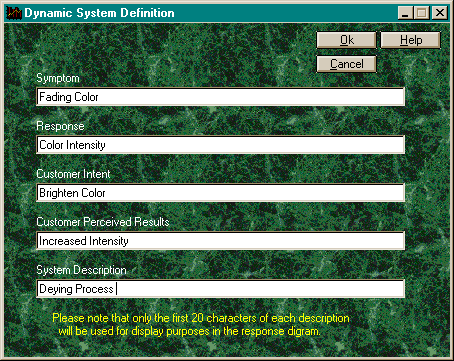454x361 pixels.
Task: Click the Ok button
Action: coord(346,40)
